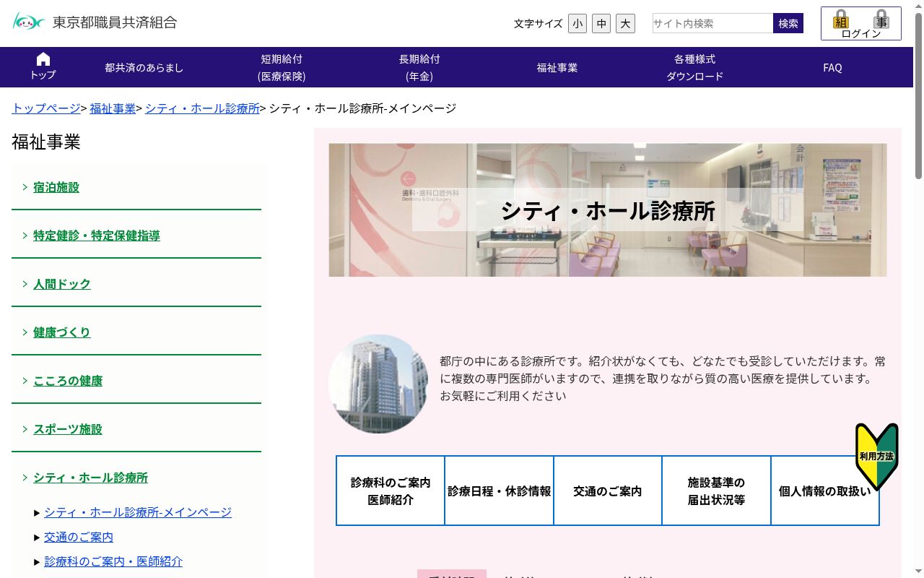Image resolution: width=924 pixels, height=578 pixels.
Task: Click the clinic waiting room banner image
Action: 608,210
